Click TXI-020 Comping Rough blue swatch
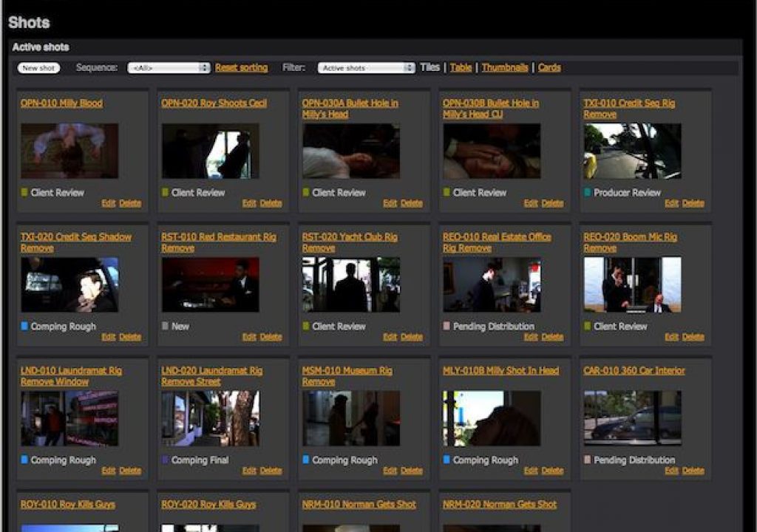Image resolution: width=757 pixels, height=532 pixels. [24, 326]
